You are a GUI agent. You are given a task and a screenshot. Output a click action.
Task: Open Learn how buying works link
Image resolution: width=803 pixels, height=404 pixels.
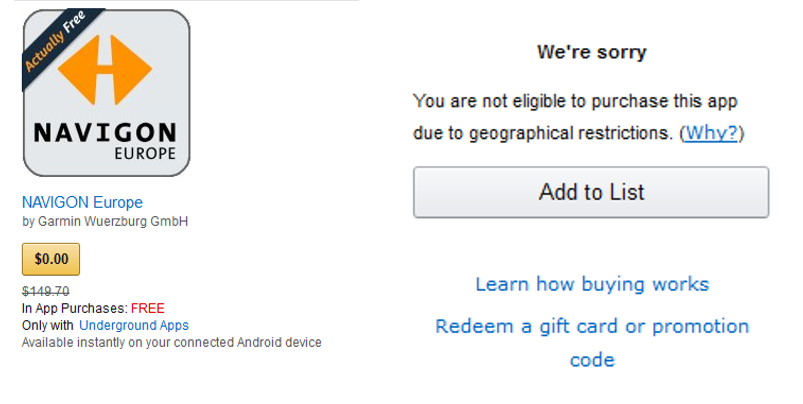tap(592, 284)
